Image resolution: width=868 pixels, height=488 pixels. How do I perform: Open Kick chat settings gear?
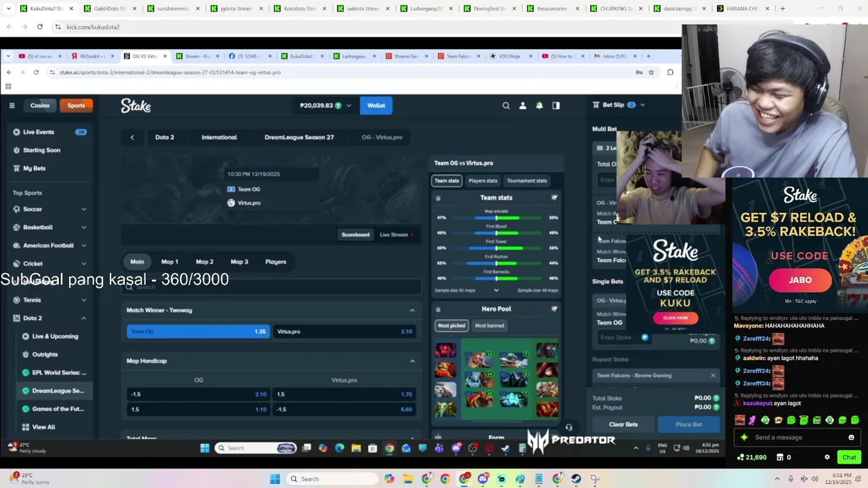pos(827,457)
